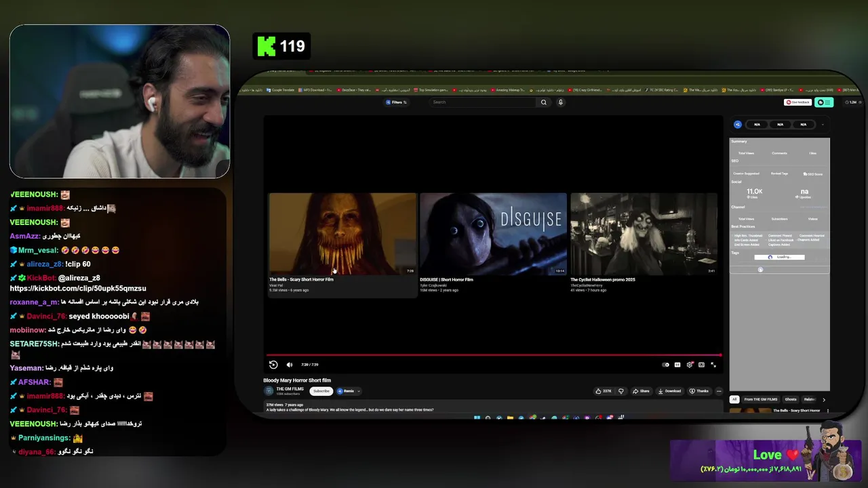
Task: Select the 'Ghosts' chip filter
Action: point(791,399)
